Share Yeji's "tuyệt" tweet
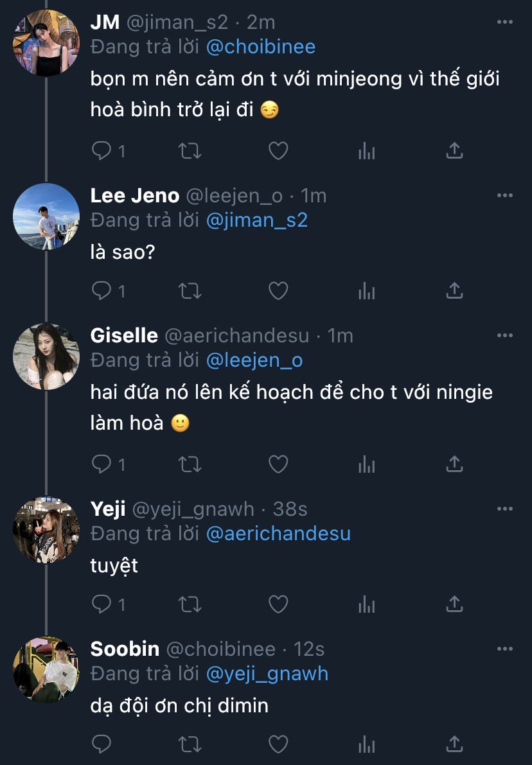 click(454, 604)
